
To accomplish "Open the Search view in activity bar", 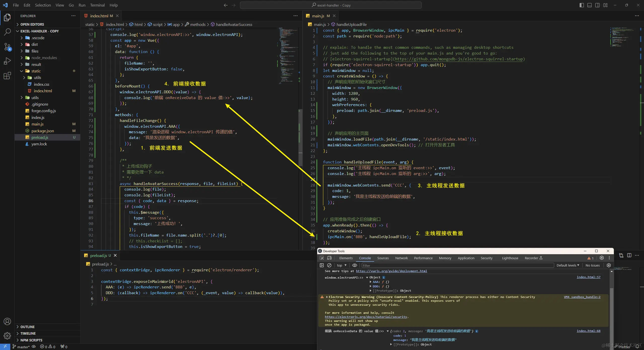I will click(7, 32).
